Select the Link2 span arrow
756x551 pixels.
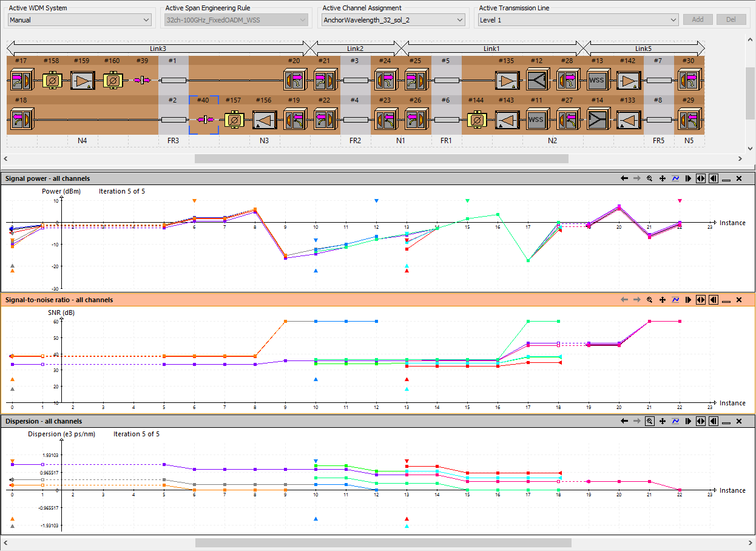click(x=356, y=48)
